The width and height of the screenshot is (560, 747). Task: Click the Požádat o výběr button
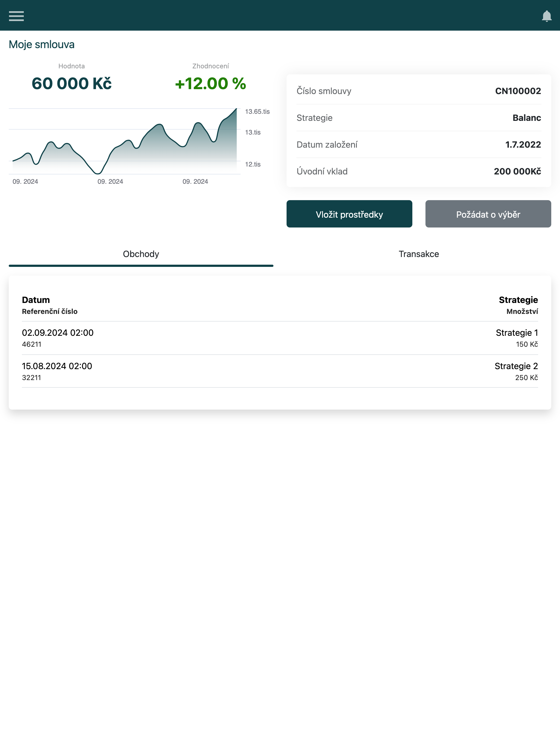pyautogui.click(x=488, y=214)
